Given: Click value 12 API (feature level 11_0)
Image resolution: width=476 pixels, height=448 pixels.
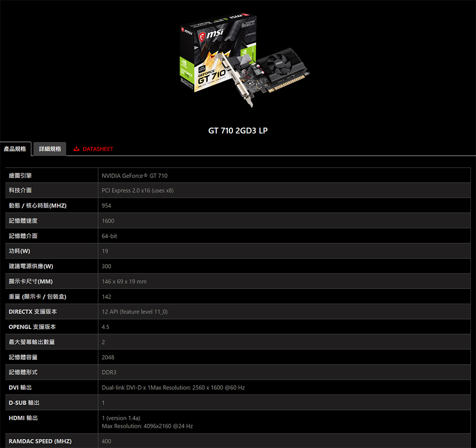Looking at the screenshot, I should (x=135, y=312).
